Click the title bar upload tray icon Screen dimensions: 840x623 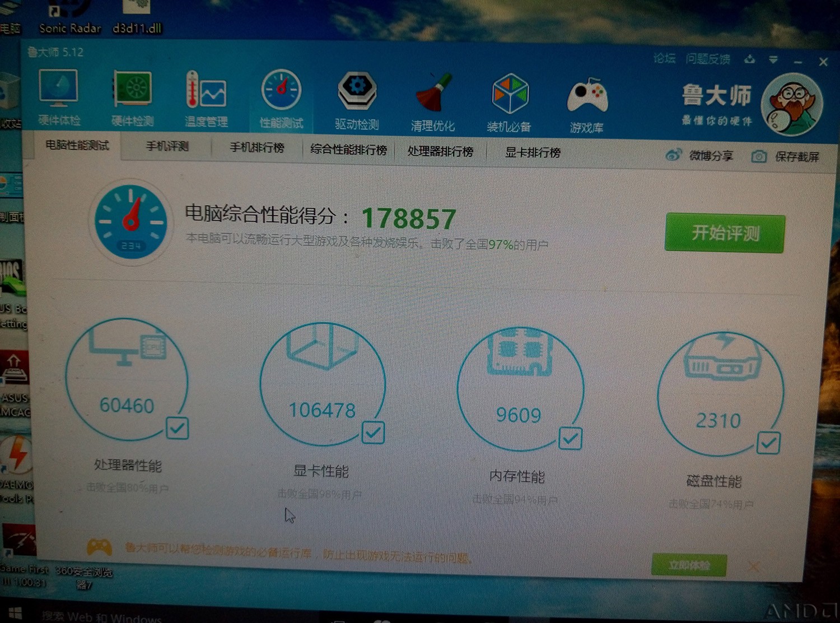click(750, 59)
